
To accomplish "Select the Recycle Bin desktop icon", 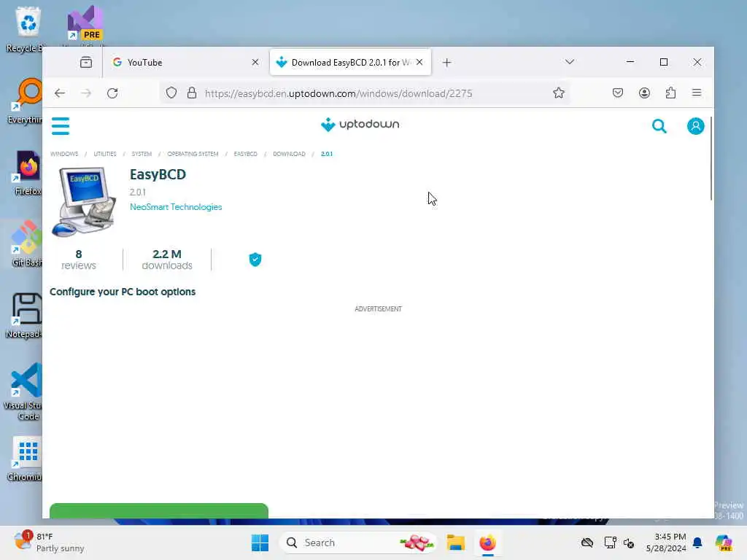I will (26, 29).
